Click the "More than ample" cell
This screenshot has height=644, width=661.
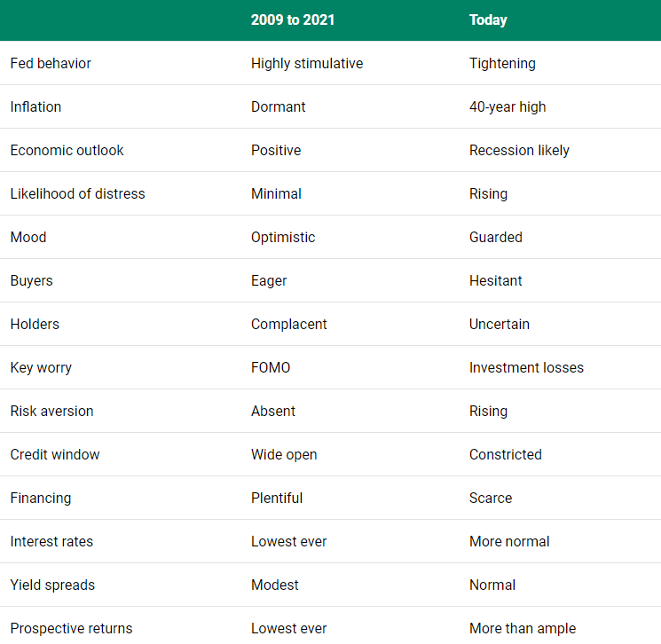pos(523,628)
